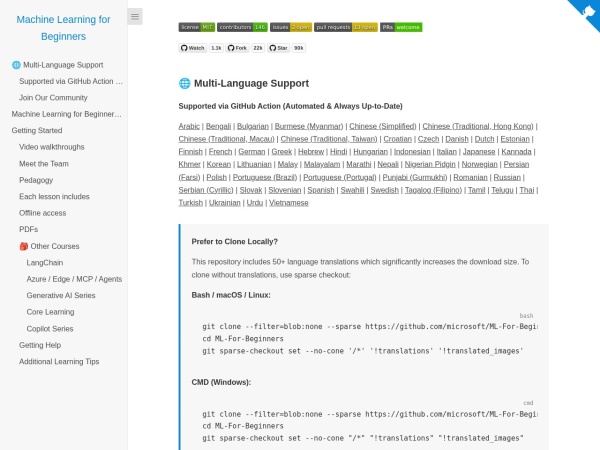Viewport: 600px width, 450px height.
Task: Open Meet the Team sidebar entry
Action: pos(44,164)
